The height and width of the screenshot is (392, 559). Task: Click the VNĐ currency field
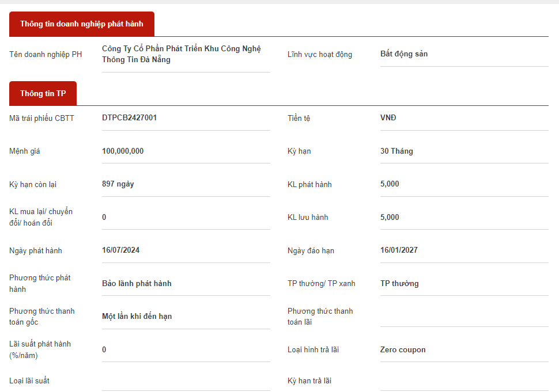(x=388, y=118)
